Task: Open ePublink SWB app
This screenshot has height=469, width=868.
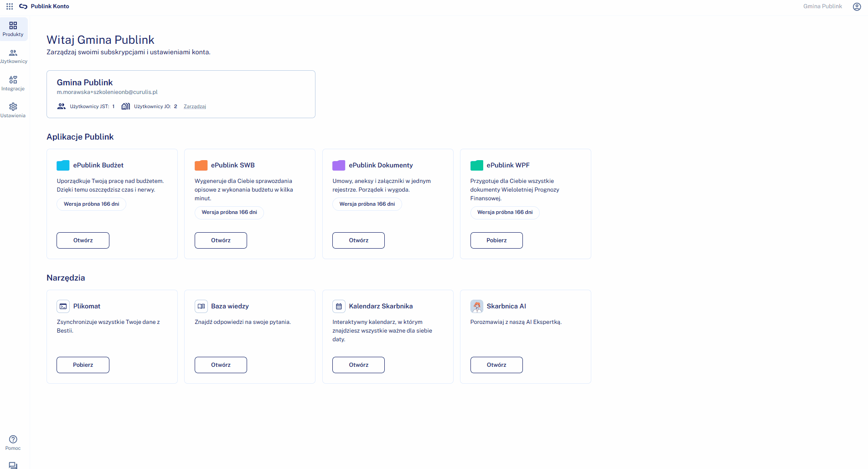Action: tap(221, 240)
